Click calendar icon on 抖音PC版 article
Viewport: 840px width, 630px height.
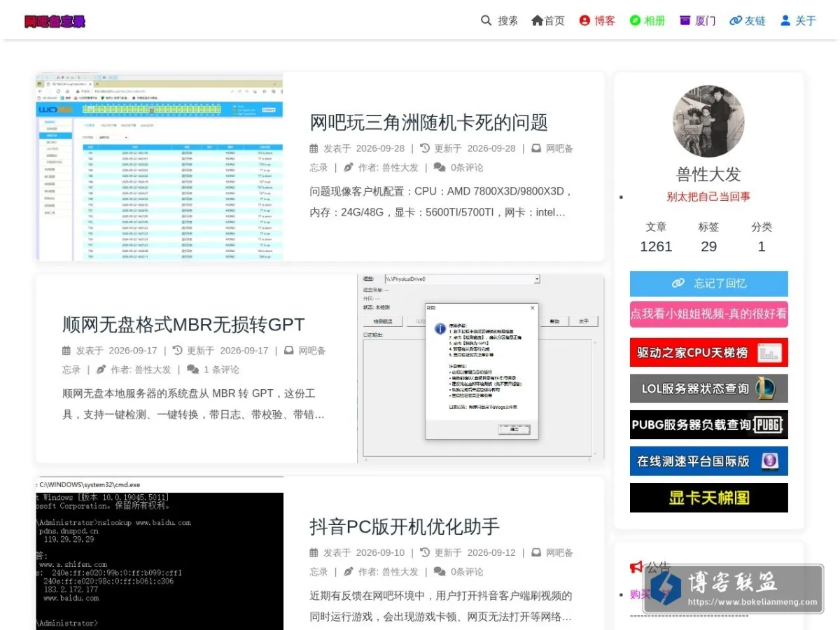[314, 553]
